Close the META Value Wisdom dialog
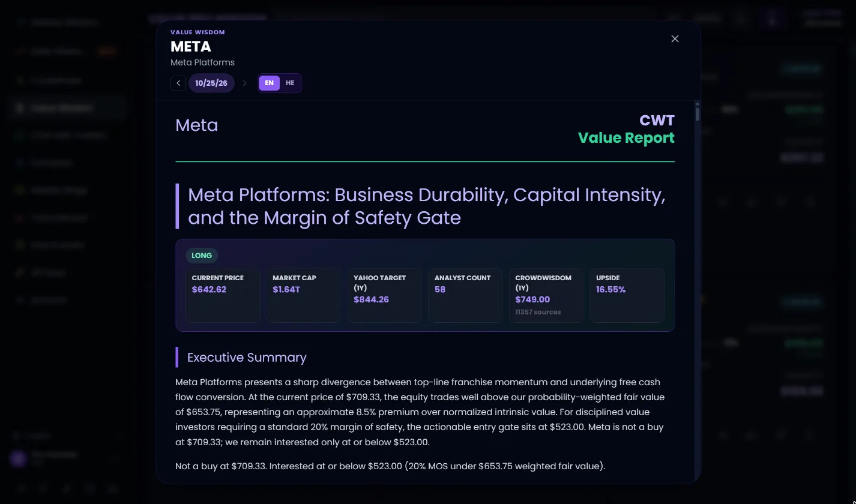Viewport: 856px width, 504px height. (675, 39)
